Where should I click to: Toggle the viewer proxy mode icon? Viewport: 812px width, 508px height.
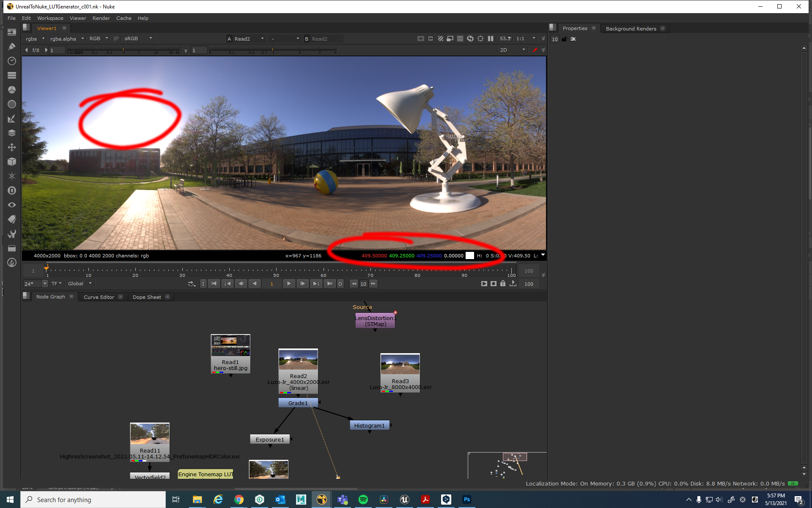pos(450,39)
